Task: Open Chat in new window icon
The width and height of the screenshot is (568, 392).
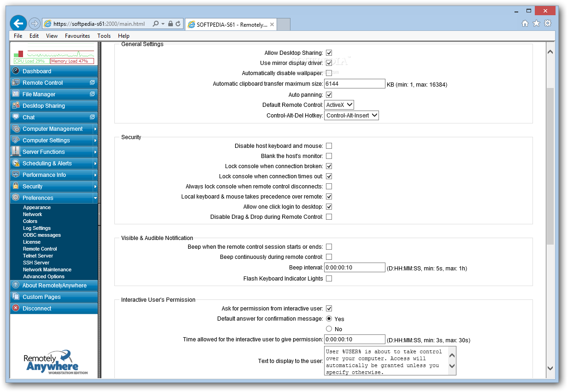Action: coord(92,117)
